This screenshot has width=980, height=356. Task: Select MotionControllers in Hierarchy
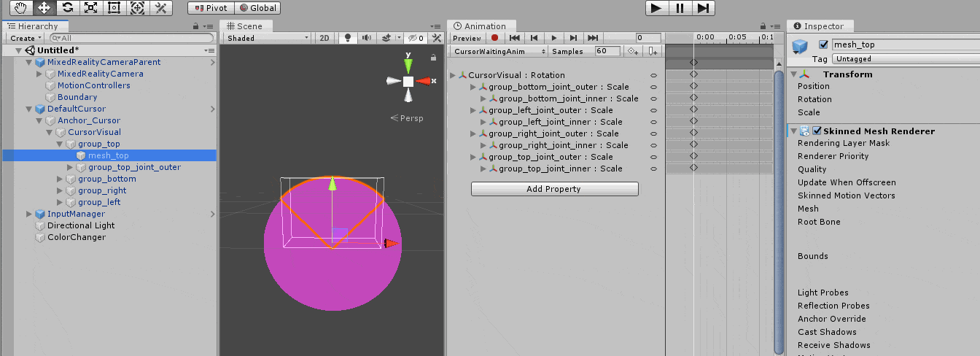coord(93,85)
